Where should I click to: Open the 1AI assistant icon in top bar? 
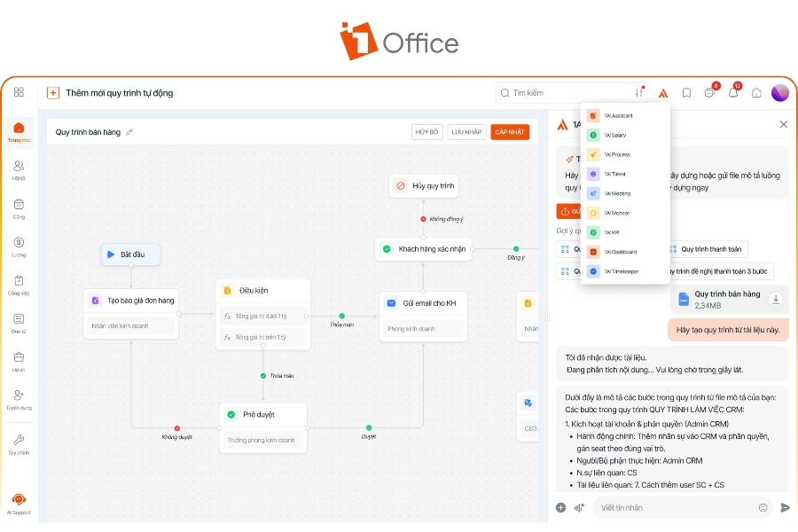point(662,93)
